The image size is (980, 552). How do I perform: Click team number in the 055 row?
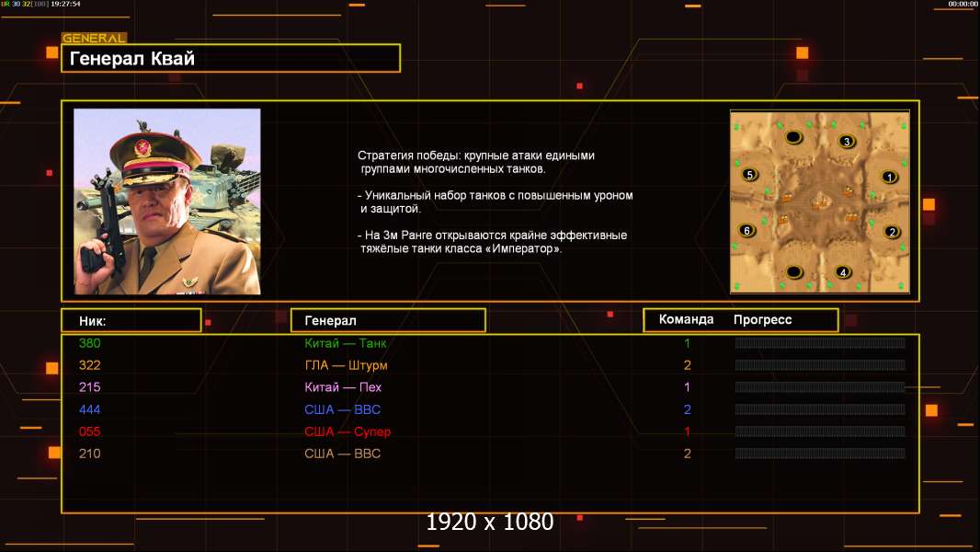(x=687, y=431)
